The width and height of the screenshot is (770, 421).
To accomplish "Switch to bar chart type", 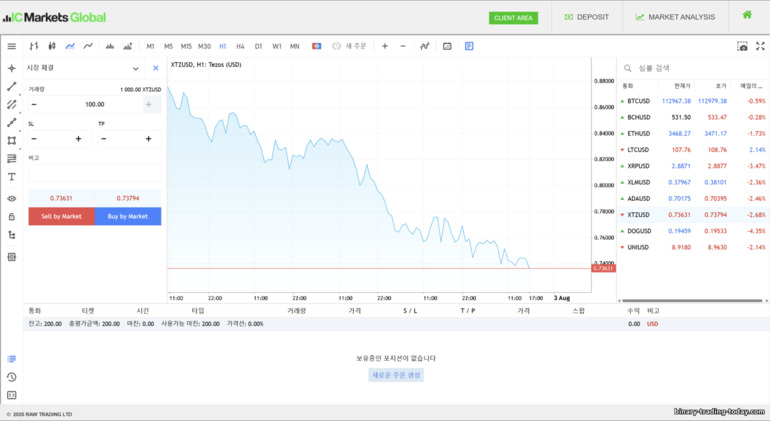I will click(x=33, y=46).
